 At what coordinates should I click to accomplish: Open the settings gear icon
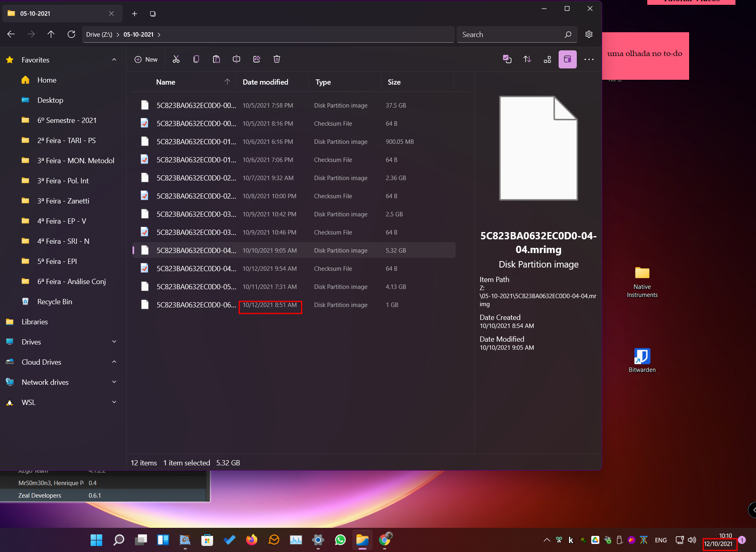pyautogui.click(x=589, y=34)
